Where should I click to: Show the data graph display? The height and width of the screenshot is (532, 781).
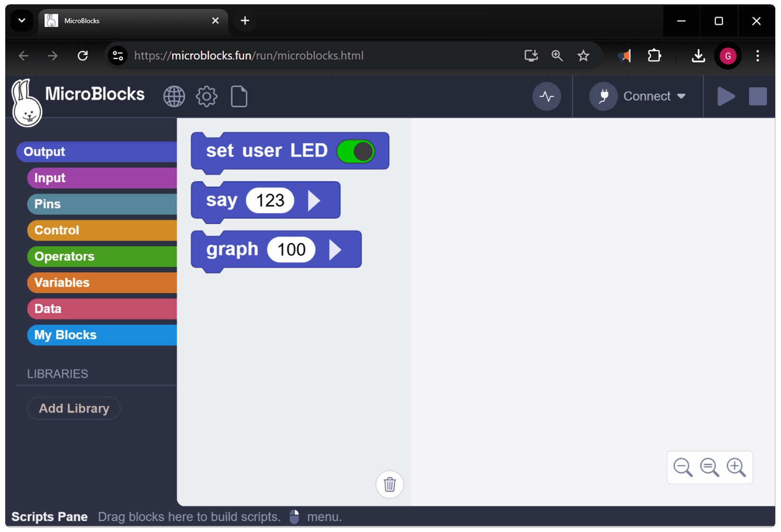[x=547, y=96]
